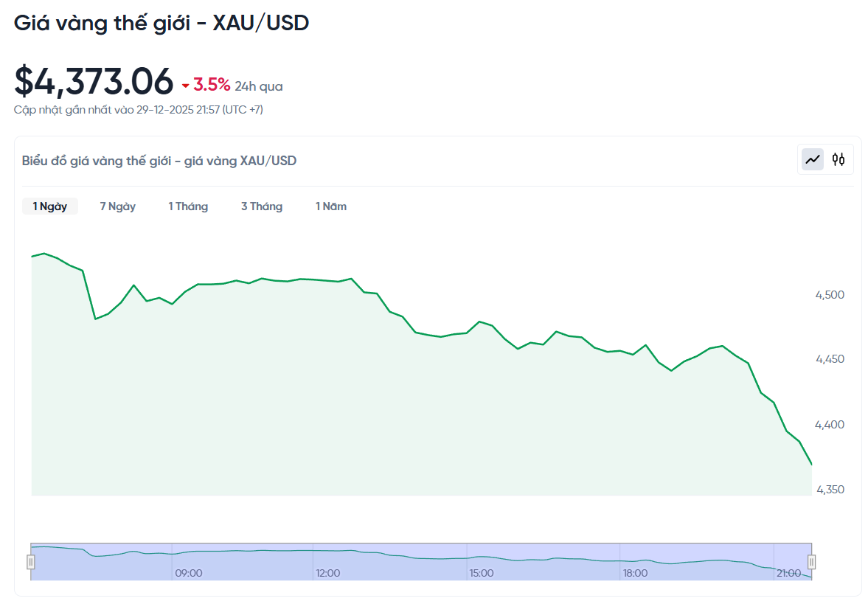
Task: Select the 1 Ngày time range tab
Action: coord(49,206)
